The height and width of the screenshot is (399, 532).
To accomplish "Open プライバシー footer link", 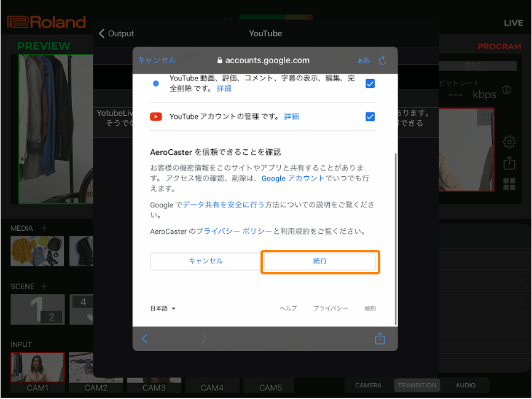I will (x=331, y=309).
